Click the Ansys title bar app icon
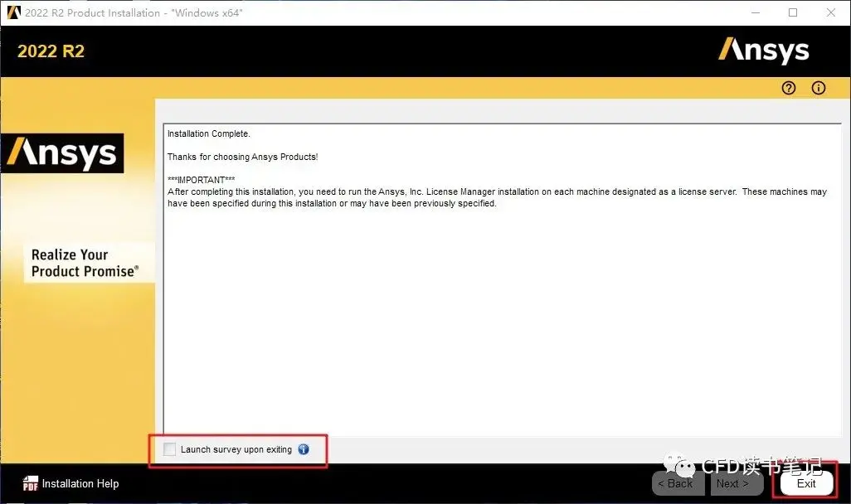851x504 pixels. 13,12
